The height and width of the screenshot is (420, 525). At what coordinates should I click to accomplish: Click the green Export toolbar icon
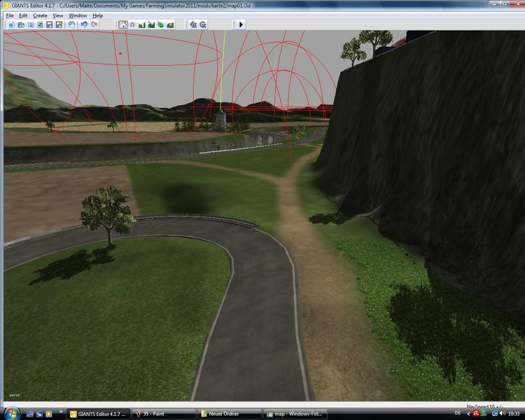coord(40,24)
